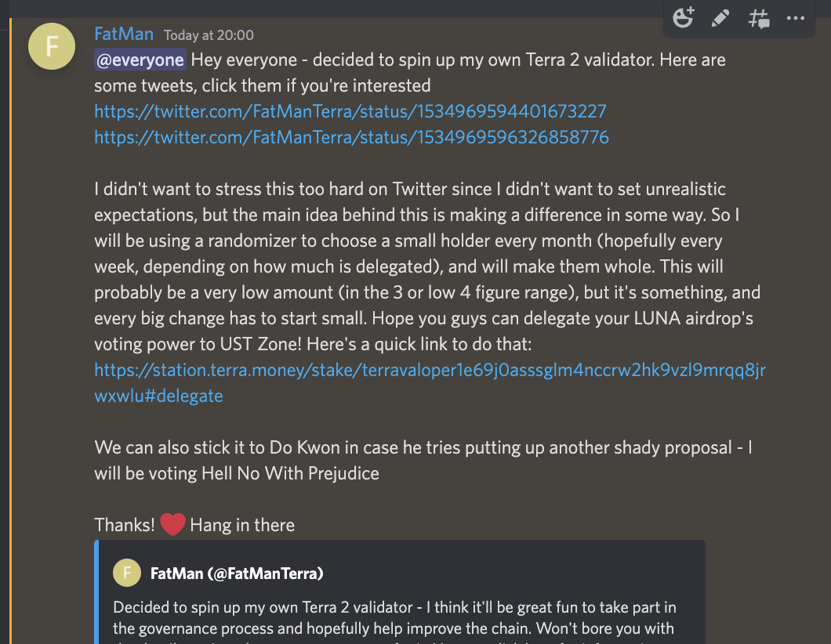
Task: Click the #delegate anchor in the staking link
Action: (x=186, y=396)
